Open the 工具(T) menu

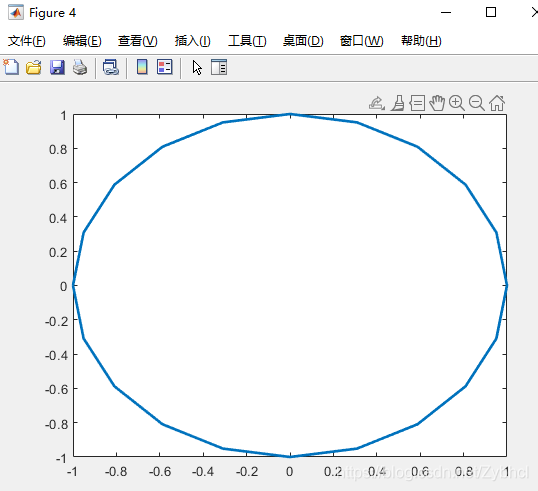pos(247,41)
